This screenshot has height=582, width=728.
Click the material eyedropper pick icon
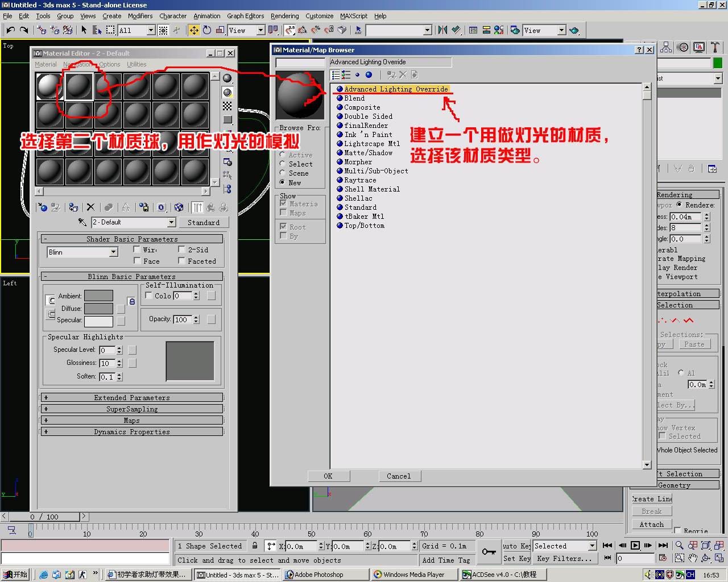point(82,222)
